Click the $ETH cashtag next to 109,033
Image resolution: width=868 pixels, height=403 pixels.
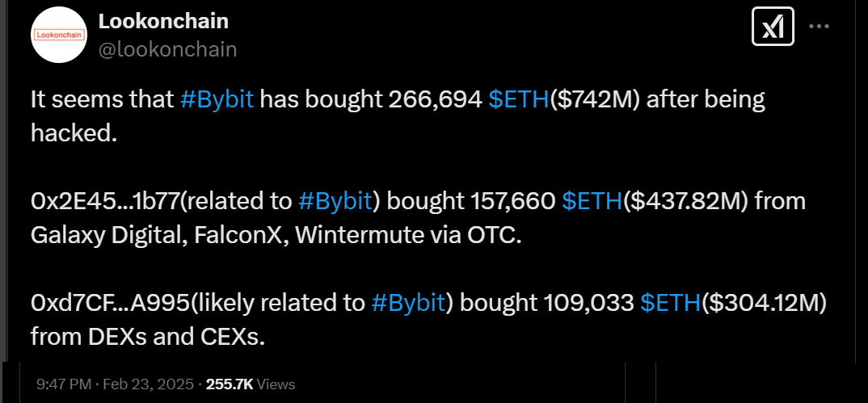[670, 304]
